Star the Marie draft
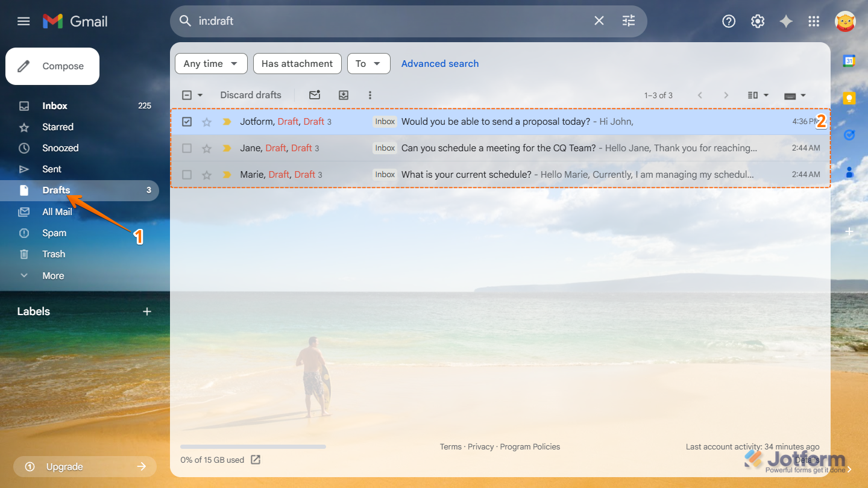This screenshot has width=868, height=488. [207, 175]
